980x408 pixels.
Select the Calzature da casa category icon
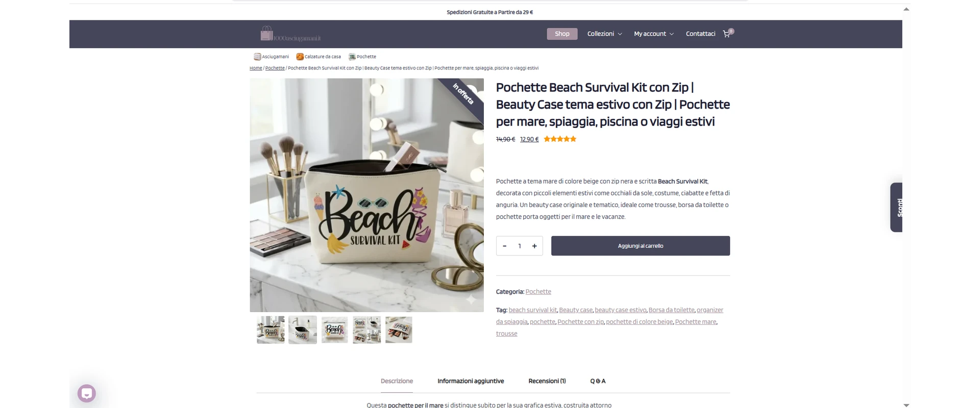tap(300, 57)
